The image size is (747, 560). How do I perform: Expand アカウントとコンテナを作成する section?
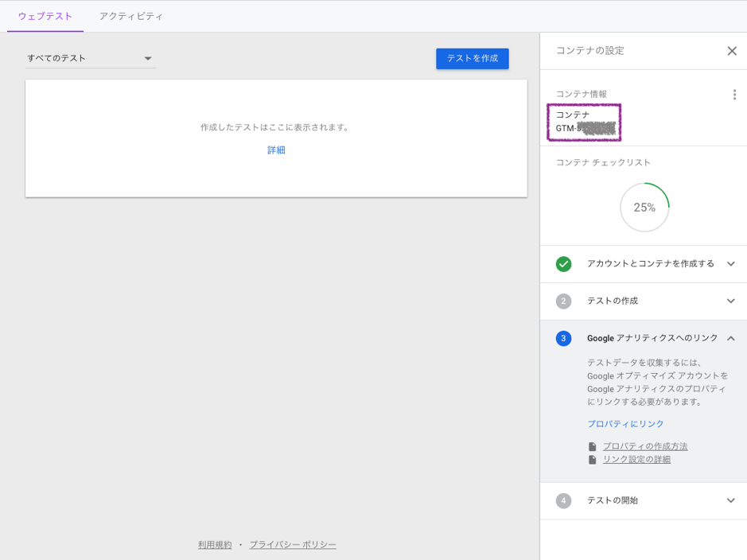730,264
